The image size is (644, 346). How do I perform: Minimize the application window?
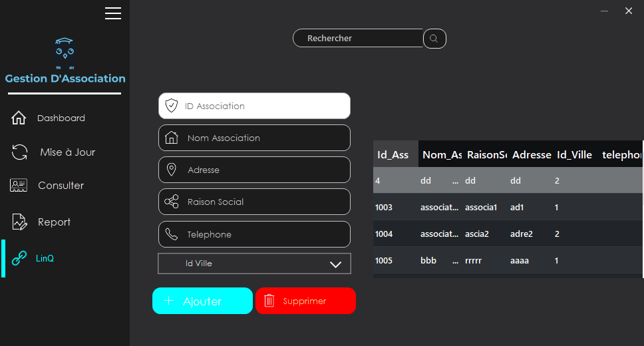605,11
